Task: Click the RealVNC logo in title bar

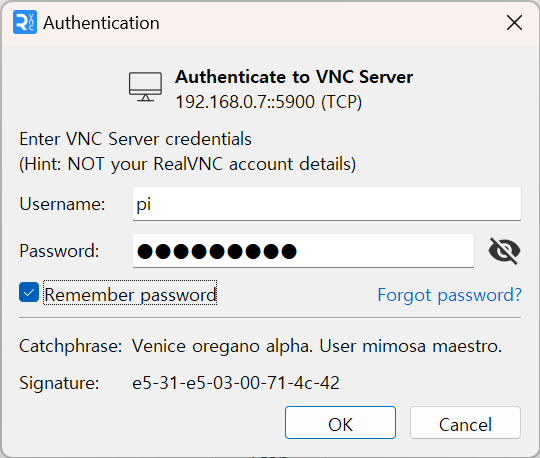Action: click(x=25, y=22)
